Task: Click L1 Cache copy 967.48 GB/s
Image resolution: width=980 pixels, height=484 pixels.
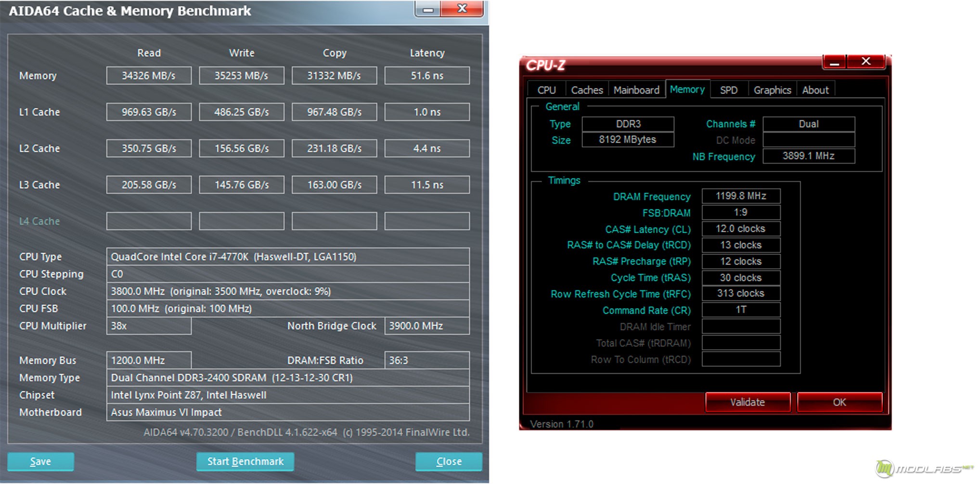Action: click(x=334, y=112)
